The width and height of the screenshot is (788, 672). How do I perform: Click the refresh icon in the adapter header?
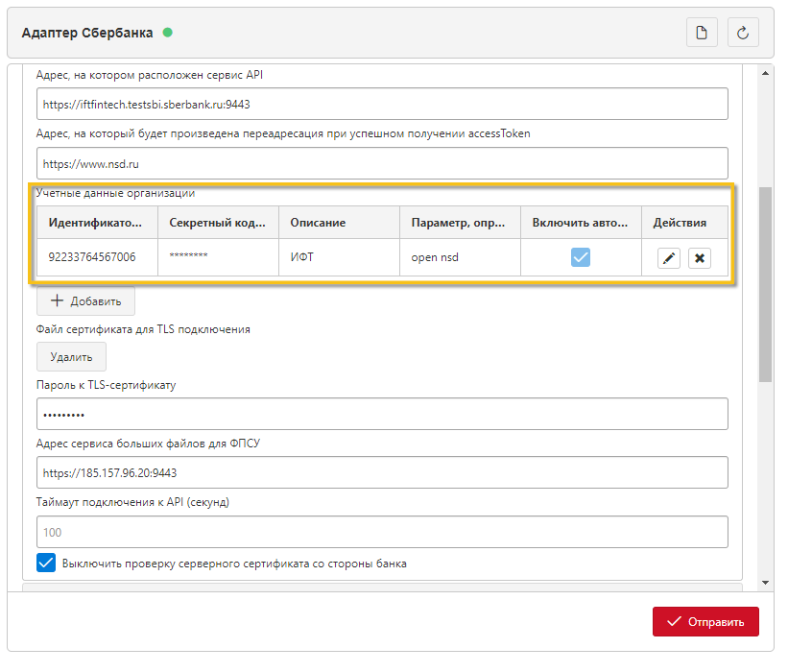click(x=743, y=33)
